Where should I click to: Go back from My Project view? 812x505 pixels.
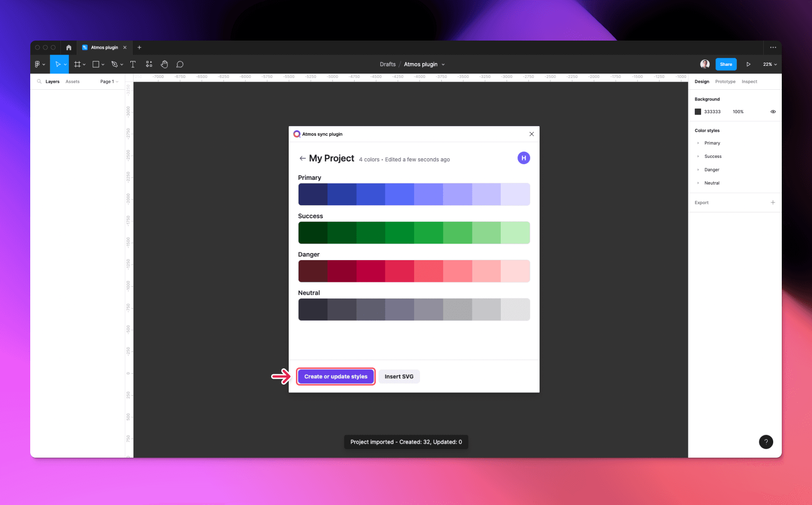pos(302,158)
